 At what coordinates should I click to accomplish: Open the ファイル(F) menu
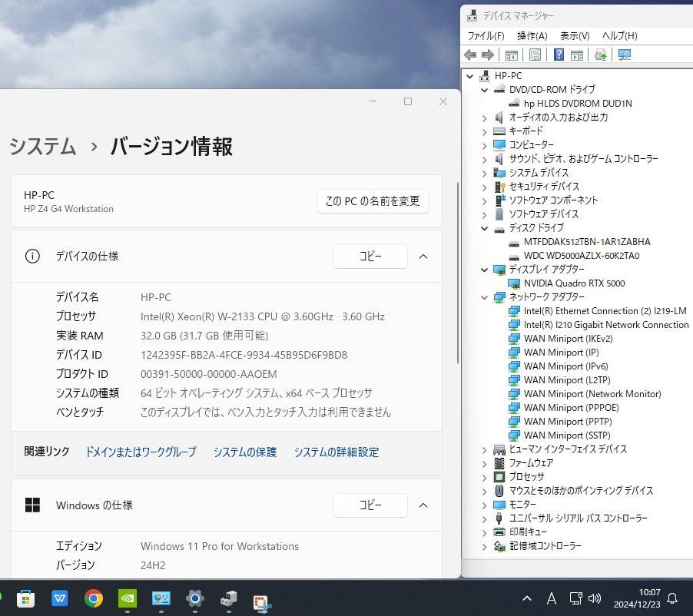[486, 36]
